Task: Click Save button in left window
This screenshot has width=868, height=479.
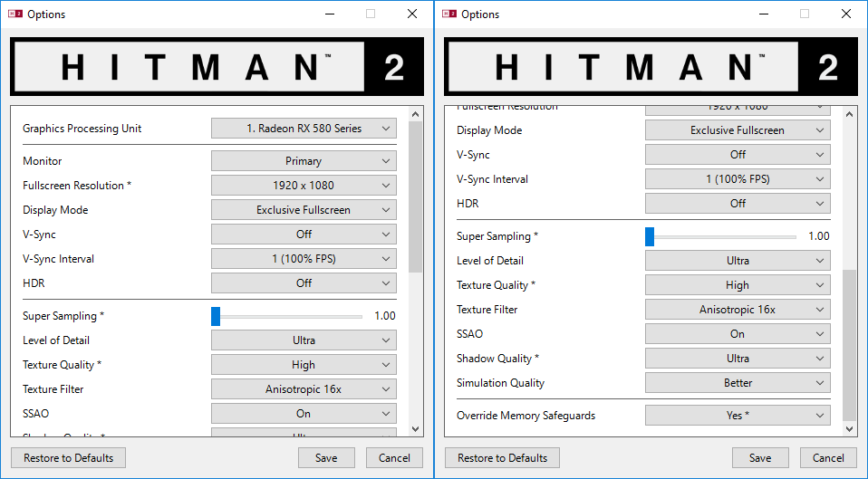Action: [x=326, y=458]
